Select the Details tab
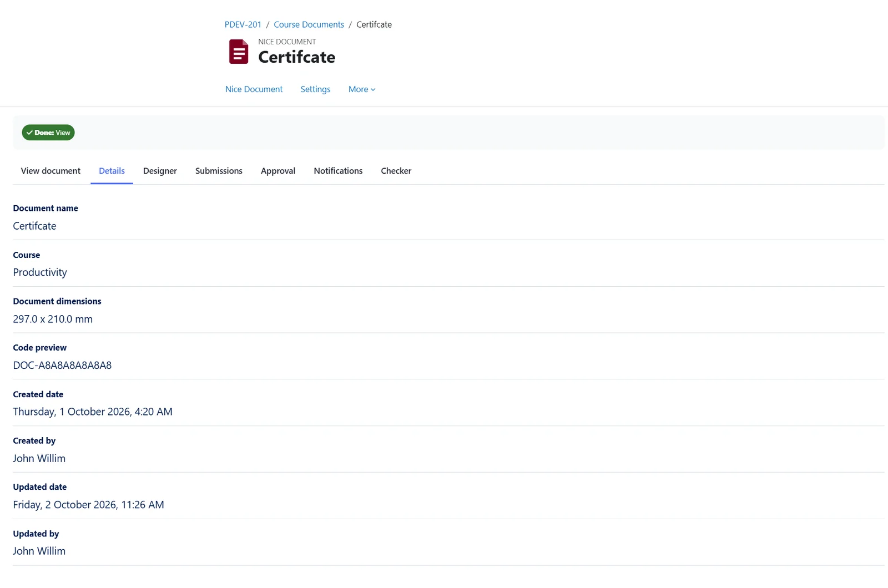 click(112, 171)
